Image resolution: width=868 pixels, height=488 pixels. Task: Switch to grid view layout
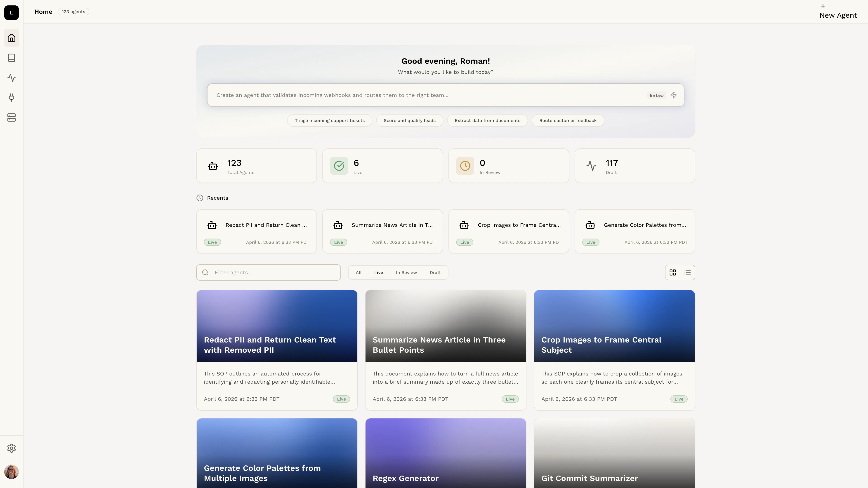(x=672, y=272)
